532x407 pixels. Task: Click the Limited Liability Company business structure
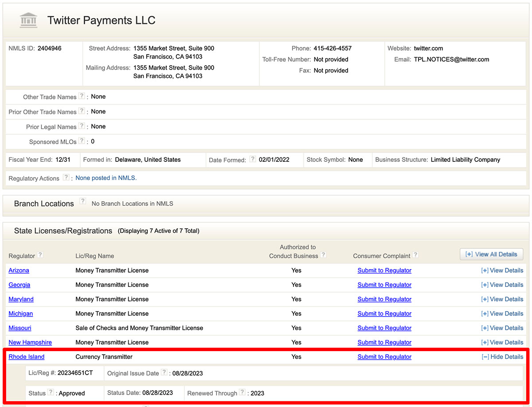coord(465,160)
